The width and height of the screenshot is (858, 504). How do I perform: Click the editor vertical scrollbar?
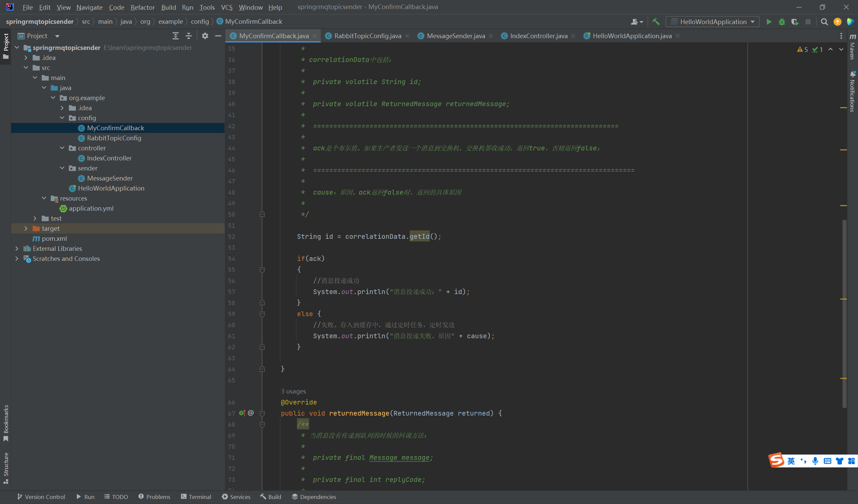coord(844,313)
